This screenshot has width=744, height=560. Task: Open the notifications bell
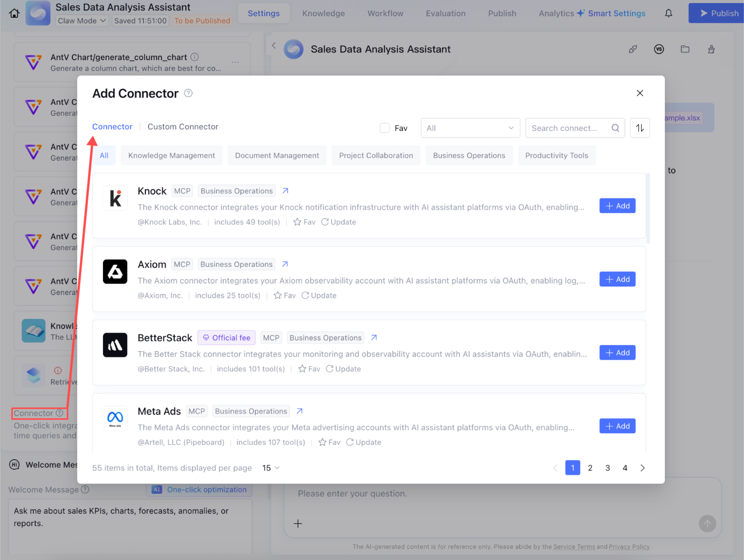point(668,13)
